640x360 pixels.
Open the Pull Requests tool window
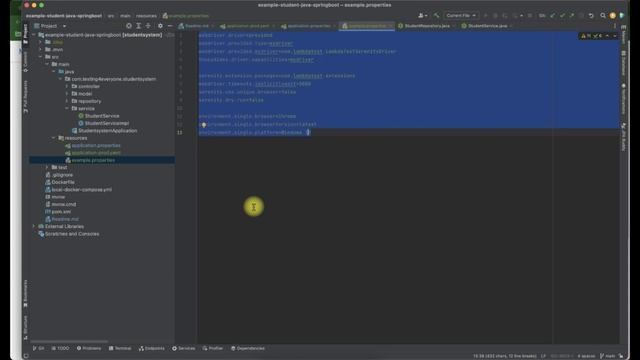26,97
